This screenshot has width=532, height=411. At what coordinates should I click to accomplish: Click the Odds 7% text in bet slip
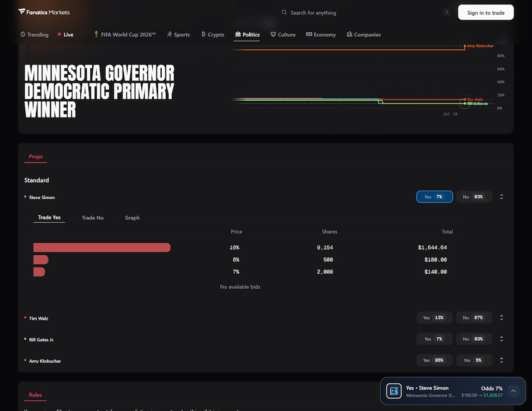point(492,388)
